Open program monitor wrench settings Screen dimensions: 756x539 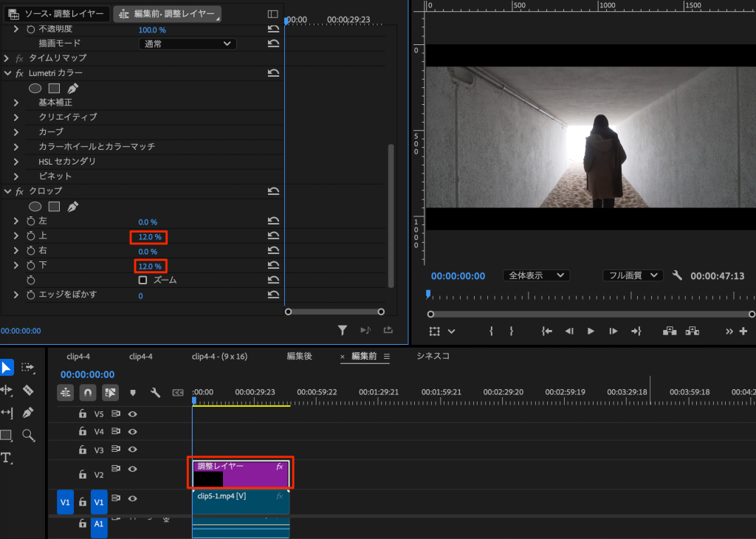pyautogui.click(x=677, y=275)
